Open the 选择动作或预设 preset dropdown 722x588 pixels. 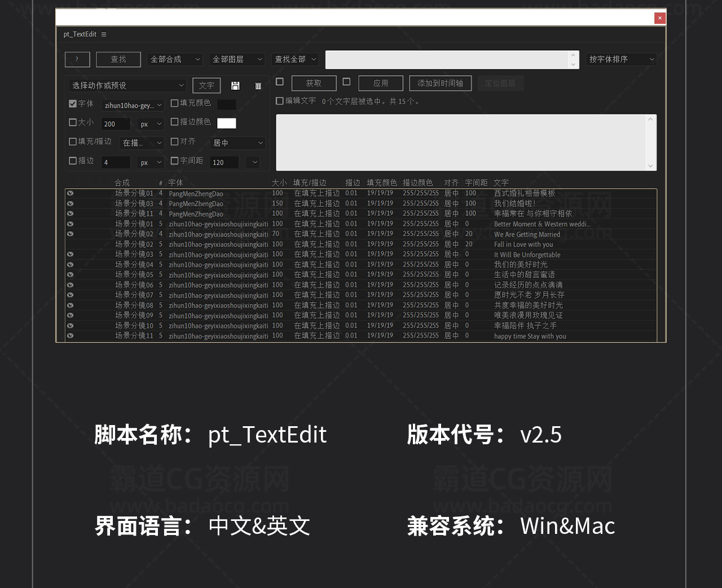click(127, 86)
